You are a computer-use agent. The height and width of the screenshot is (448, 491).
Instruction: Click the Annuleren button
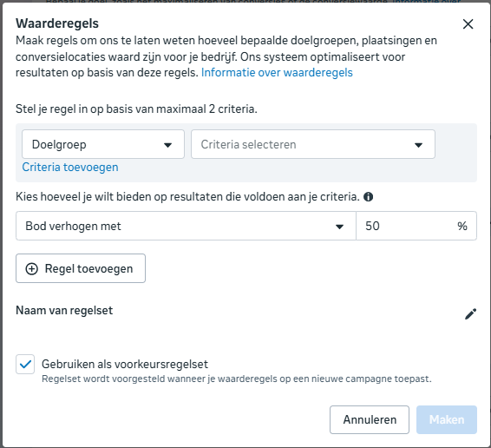(x=370, y=420)
